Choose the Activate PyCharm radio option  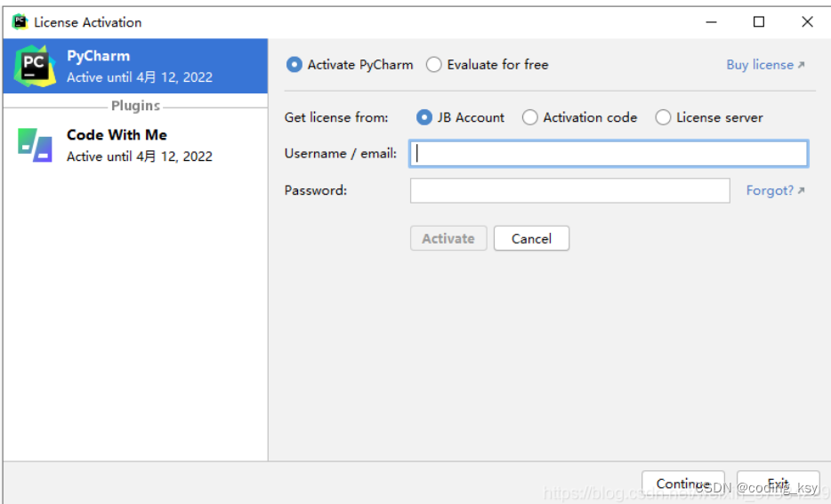[350, 65]
